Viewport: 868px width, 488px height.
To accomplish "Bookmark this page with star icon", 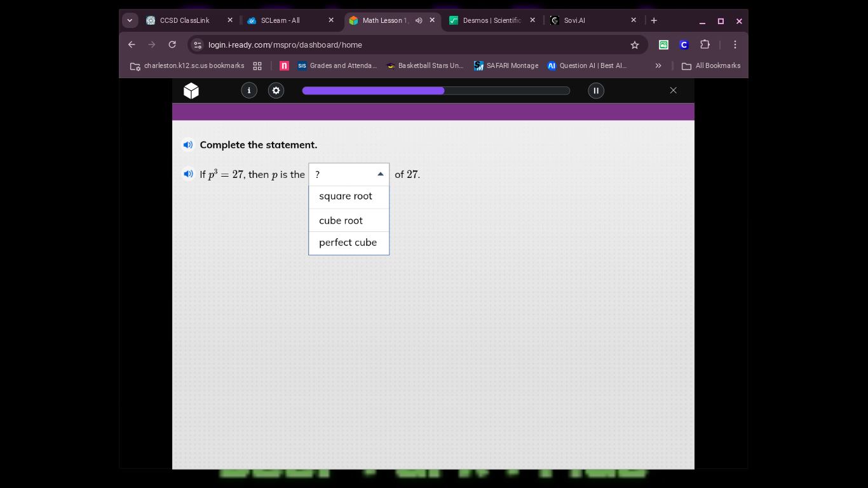I will coord(634,45).
